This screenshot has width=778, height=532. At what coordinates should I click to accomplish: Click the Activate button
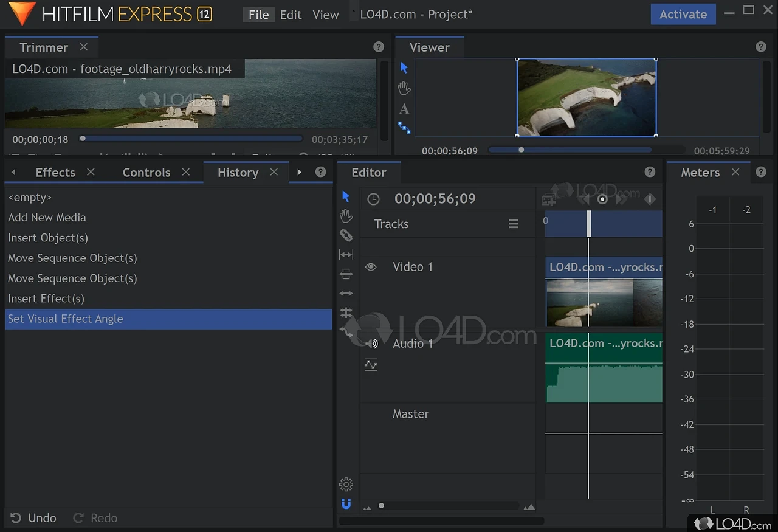(x=683, y=15)
